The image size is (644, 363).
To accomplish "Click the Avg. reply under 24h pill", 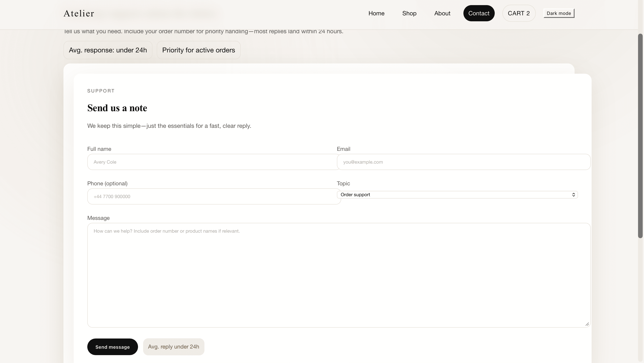I will coord(174,347).
